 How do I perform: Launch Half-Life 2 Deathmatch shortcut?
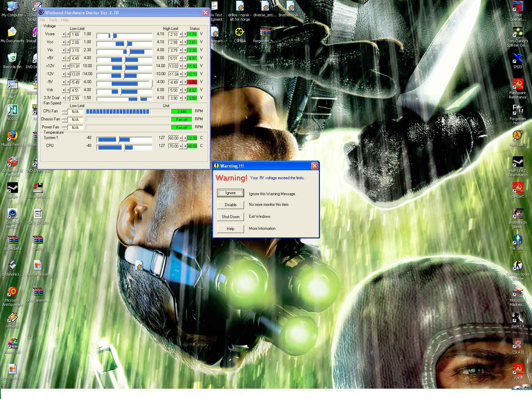pyautogui.click(x=518, y=167)
